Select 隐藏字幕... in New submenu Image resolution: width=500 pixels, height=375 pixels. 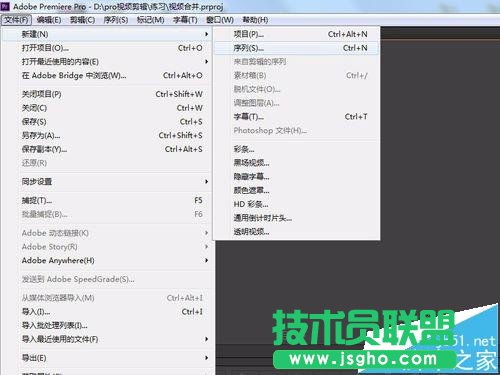(x=296, y=176)
